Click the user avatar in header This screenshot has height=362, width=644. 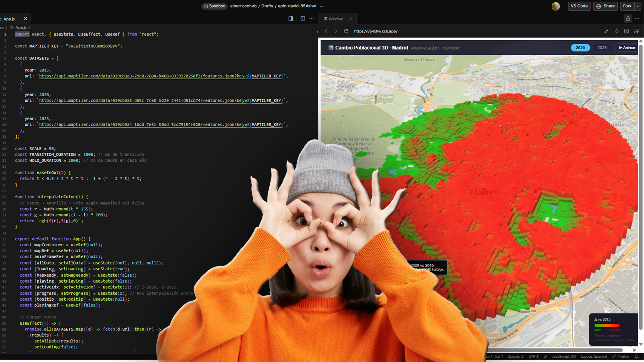point(555,6)
